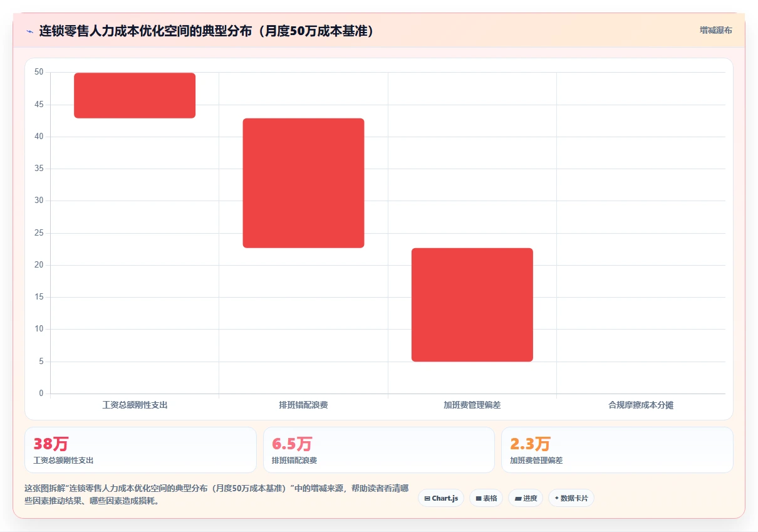Open the 2.3万 data card
The width and height of the screenshot is (758, 532).
point(617,450)
